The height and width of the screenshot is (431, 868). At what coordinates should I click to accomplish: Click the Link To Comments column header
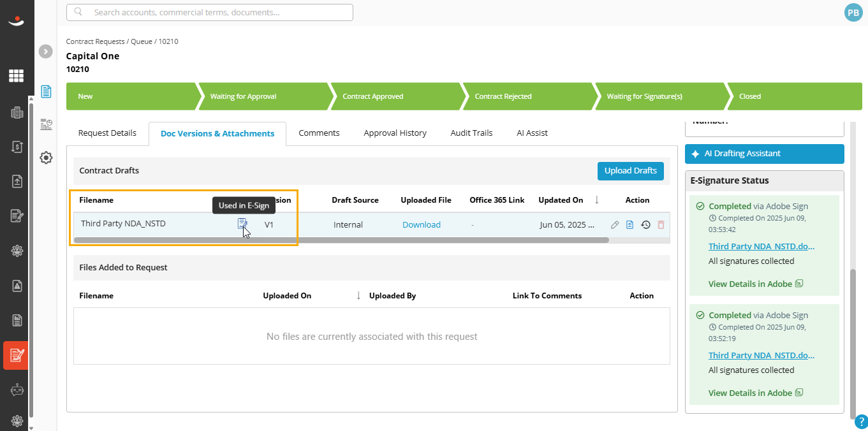pyautogui.click(x=547, y=295)
